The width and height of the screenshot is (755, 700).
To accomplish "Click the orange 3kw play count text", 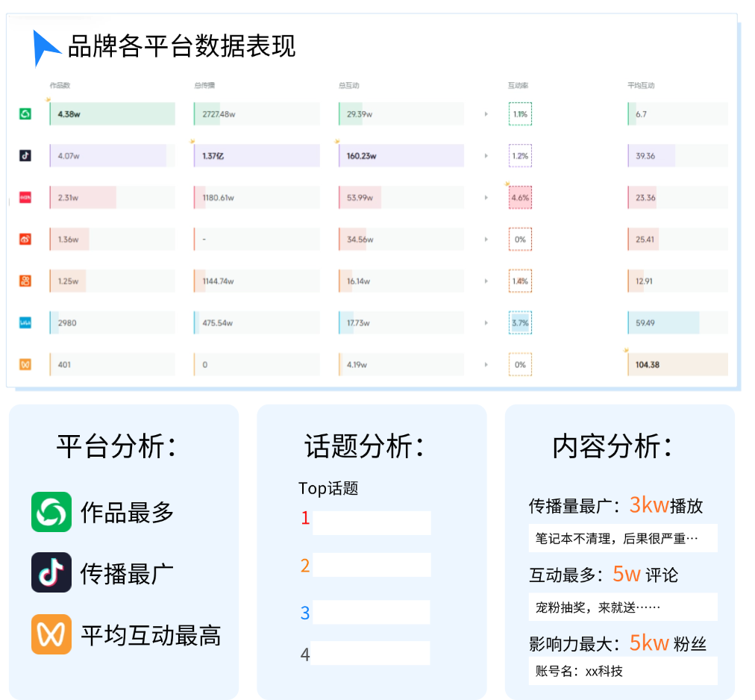I will (649, 505).
